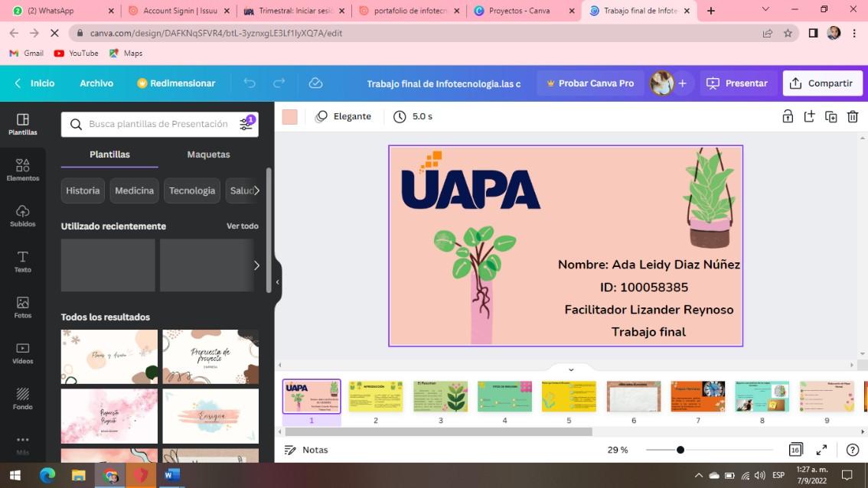Click the add page icon
This screenshot has height=488, width=868.
809,116
